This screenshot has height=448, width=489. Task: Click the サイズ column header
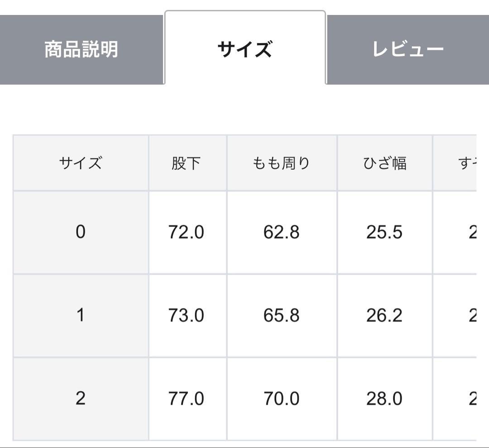81,163
